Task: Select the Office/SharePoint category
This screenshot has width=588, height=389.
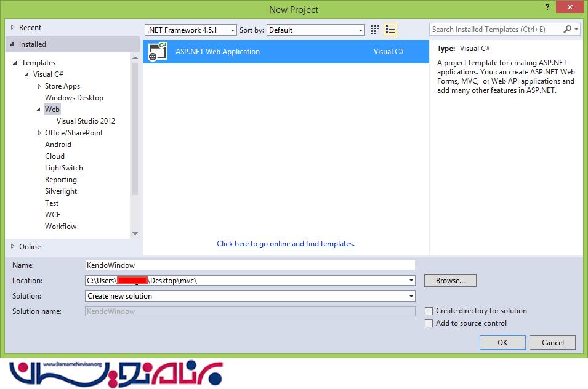Action: [x=74, y=133]
